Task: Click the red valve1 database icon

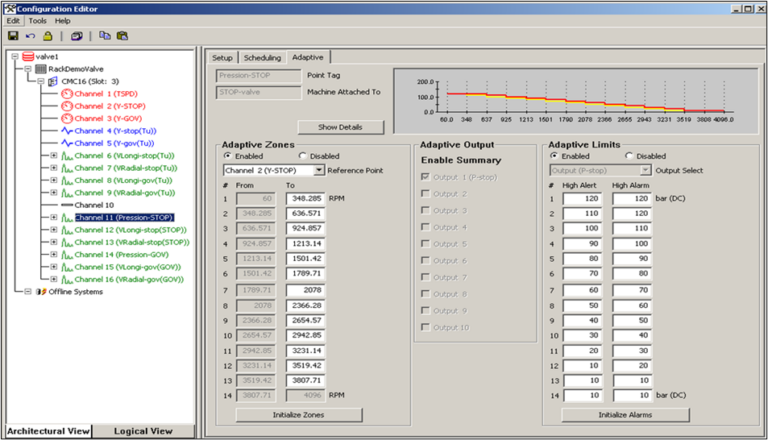Action: (27, 57)
